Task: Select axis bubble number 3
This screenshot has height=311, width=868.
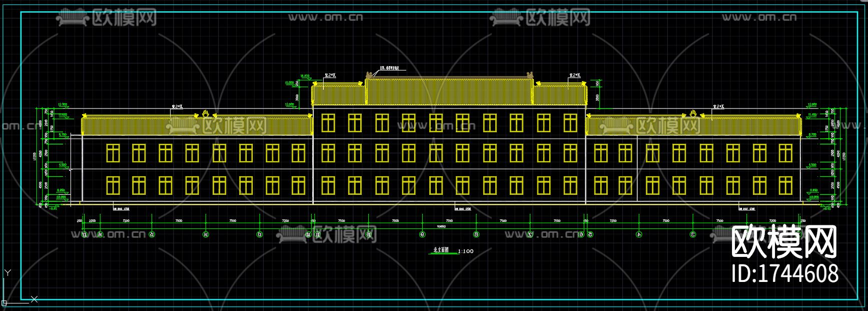Action: pyautogui.click(x=692, y=234)
